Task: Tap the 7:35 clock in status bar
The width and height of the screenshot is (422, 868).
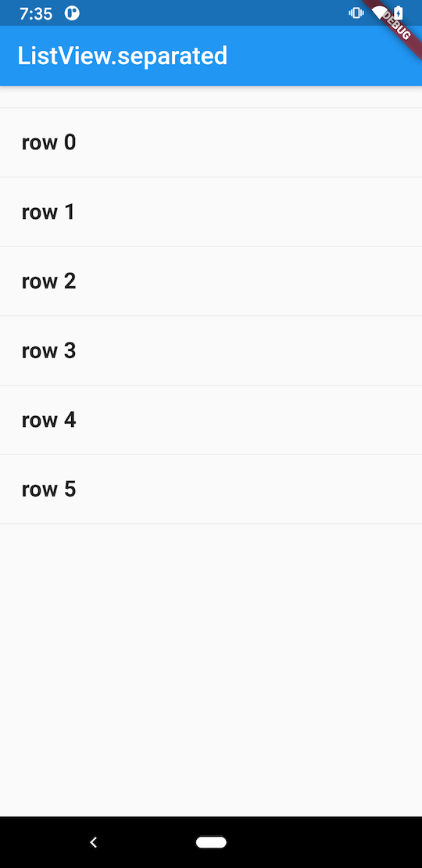Action: [x=36, y=14]
